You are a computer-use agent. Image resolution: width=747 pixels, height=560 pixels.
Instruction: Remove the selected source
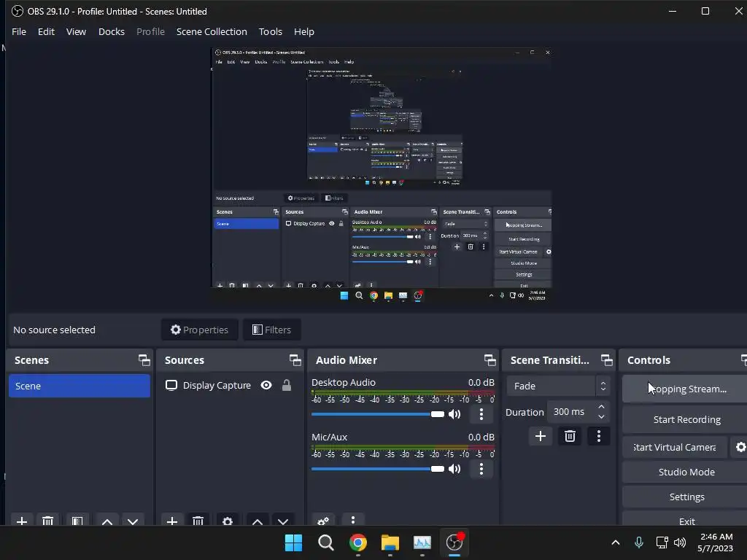(198, 521)
